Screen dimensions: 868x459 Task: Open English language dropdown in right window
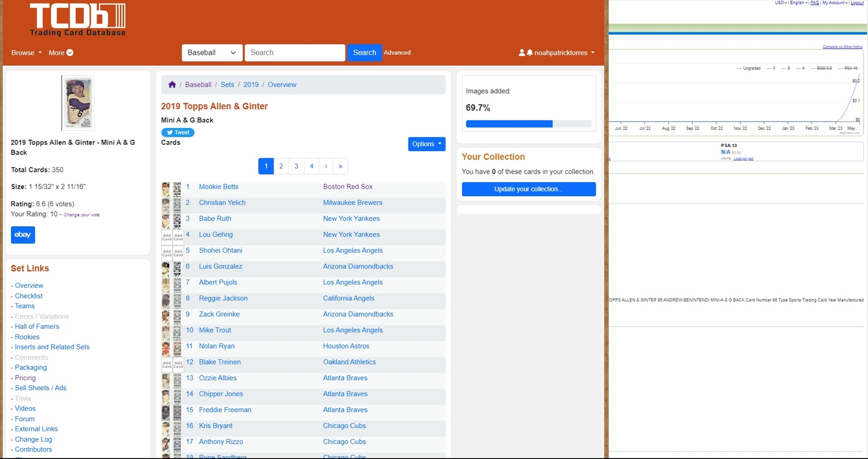coord(799,3)
